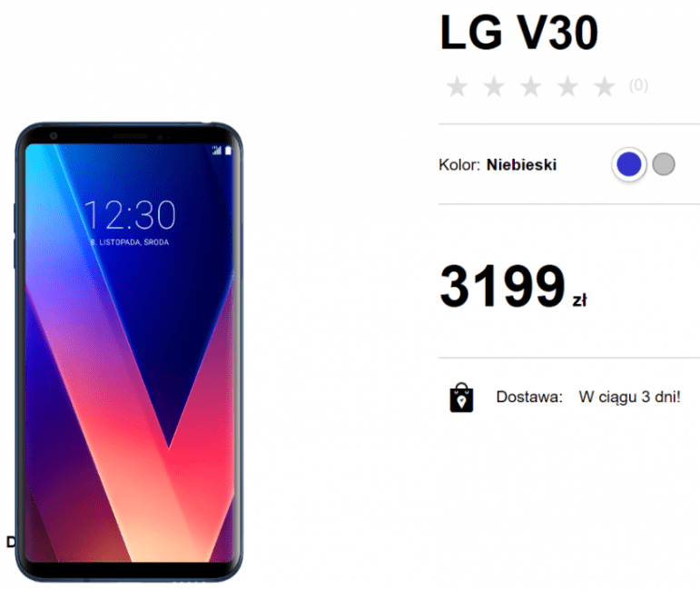Click the review count (0)
Screen dimensions: 700x590
tap(638, 84)
